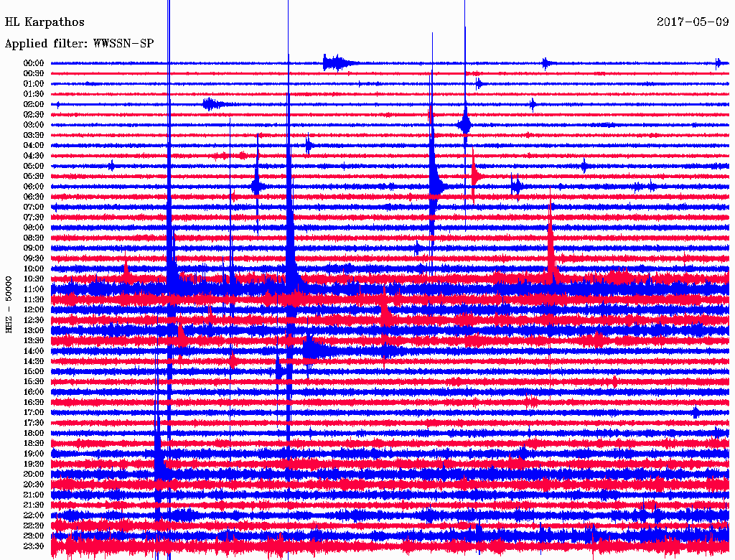Click the 'Applied filter: WWSSN-SP' text
This screenshot has width=735, height=560.
click(79, 44)
